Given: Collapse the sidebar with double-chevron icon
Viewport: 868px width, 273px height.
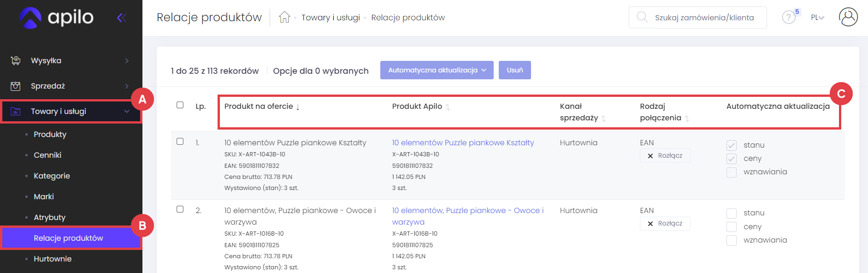Looking at the screenshot, I should click(122, 18).
